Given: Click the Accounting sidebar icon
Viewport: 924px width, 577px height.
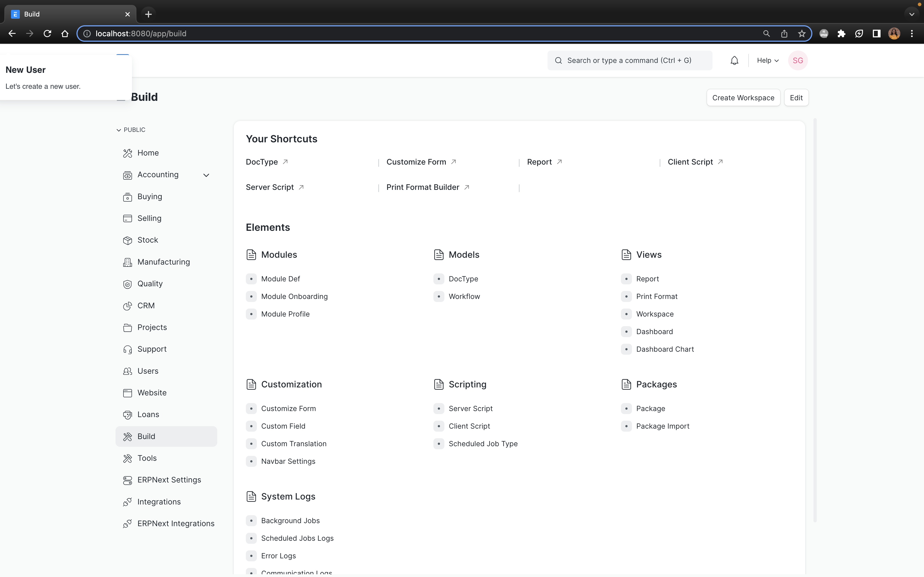Looking at the screenshot, I should coord(127,175).
